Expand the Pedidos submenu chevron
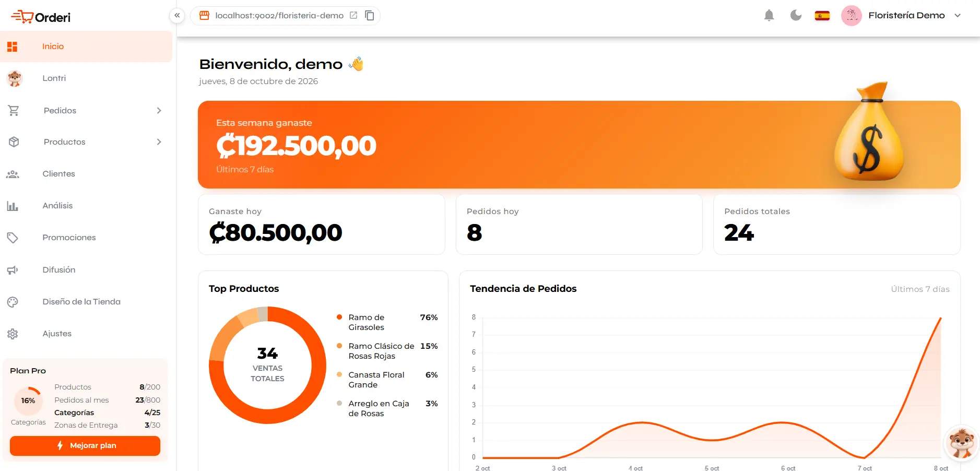This screenshot has height=471, width=980. point(159,111)
